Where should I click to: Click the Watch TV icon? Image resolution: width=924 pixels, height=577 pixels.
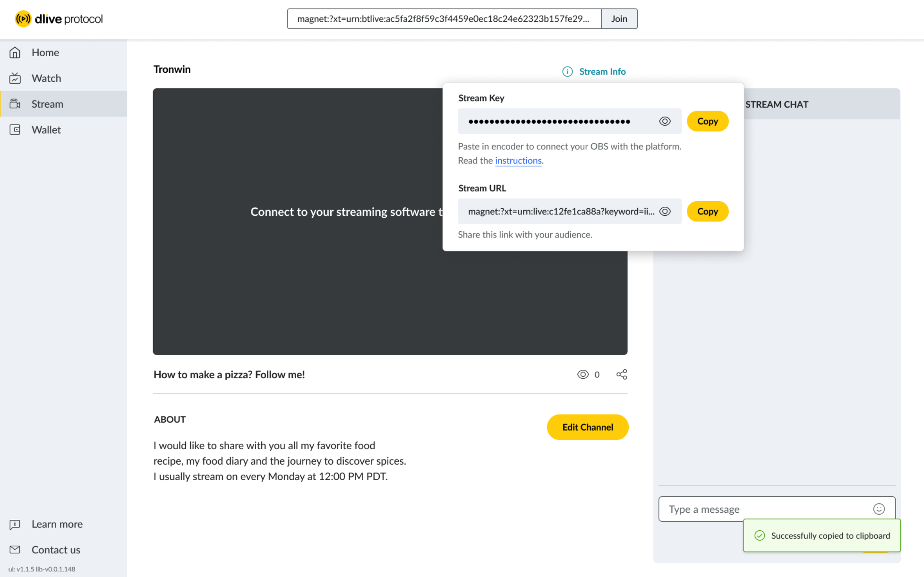(x=15, y=78)
